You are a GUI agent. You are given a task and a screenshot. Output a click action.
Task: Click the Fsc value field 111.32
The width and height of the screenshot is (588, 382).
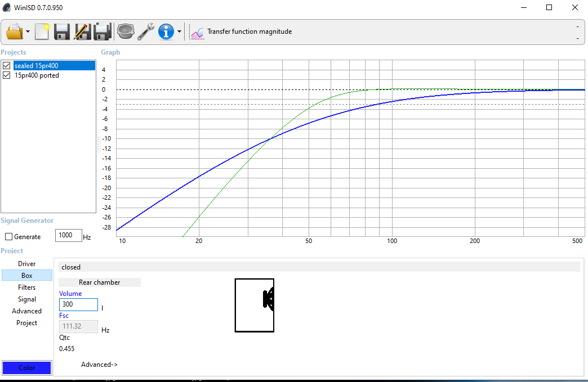click(78, 326)
